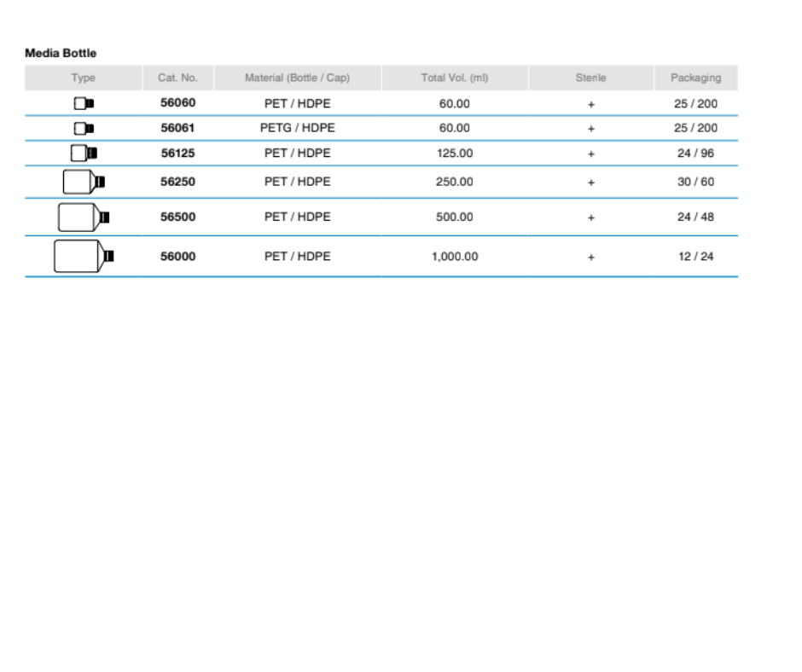Click the Sterile column header
This screenshot has width=802, height=672.
pos(590,78)
